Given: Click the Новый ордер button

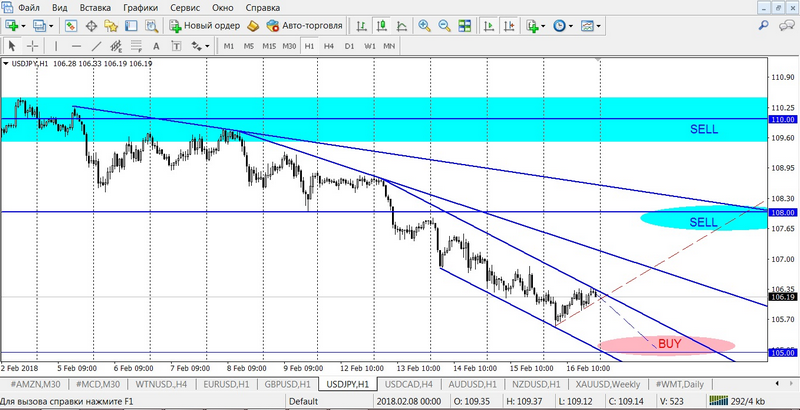Looking at the screenshot, I should point(204,25).
